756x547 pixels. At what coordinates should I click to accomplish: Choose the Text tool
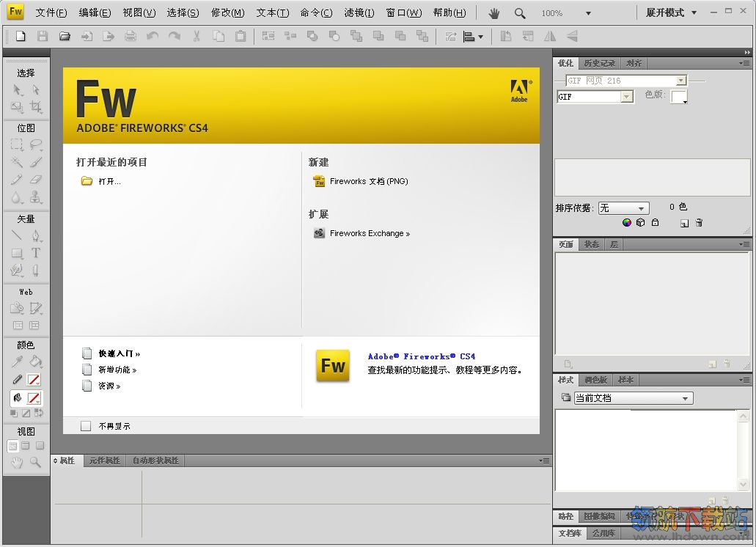coord(36,253)
